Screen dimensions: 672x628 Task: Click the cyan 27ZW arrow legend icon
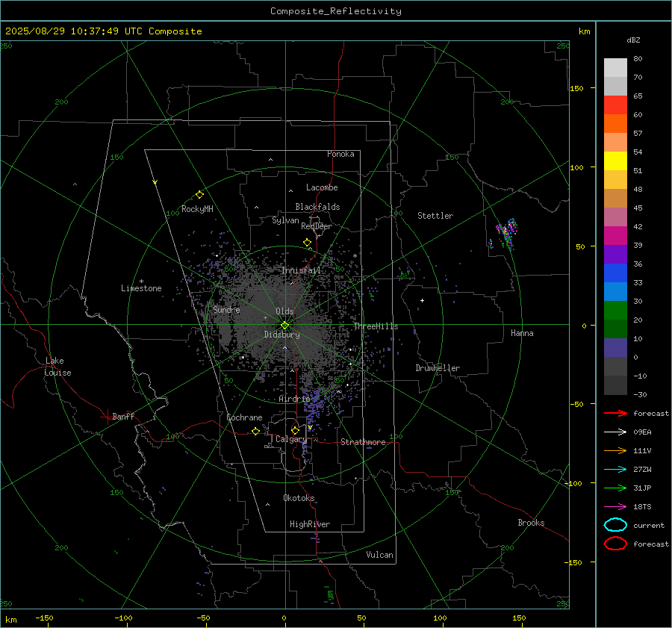615,470
